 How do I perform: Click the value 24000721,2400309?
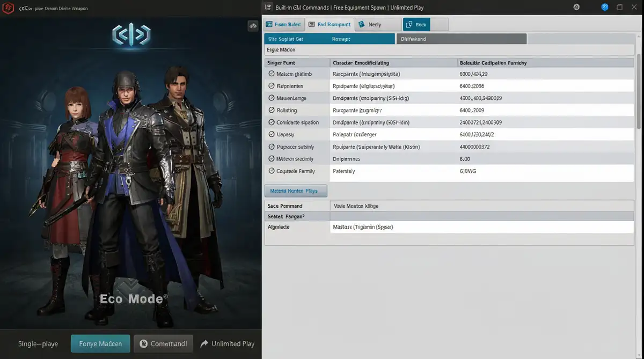[x=481, y=122]
